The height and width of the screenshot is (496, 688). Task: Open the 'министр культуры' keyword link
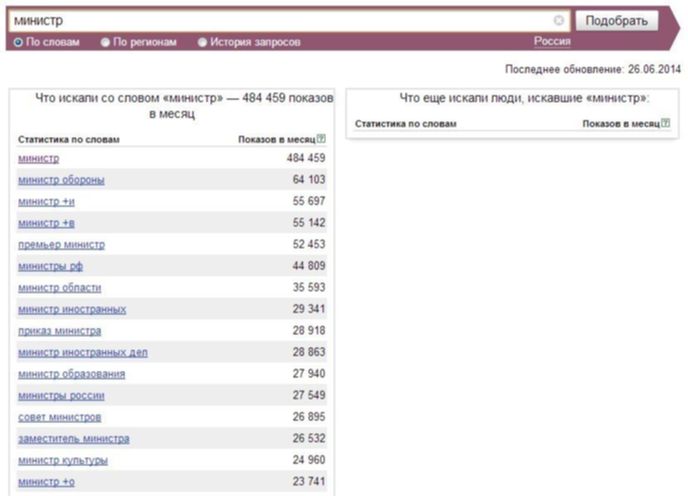63,460
